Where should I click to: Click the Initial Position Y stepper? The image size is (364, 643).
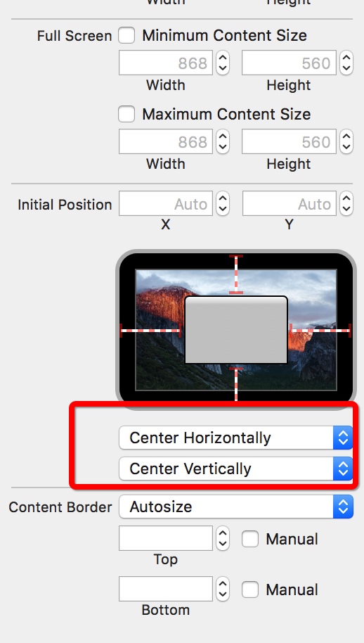click(x=346, y=203)
